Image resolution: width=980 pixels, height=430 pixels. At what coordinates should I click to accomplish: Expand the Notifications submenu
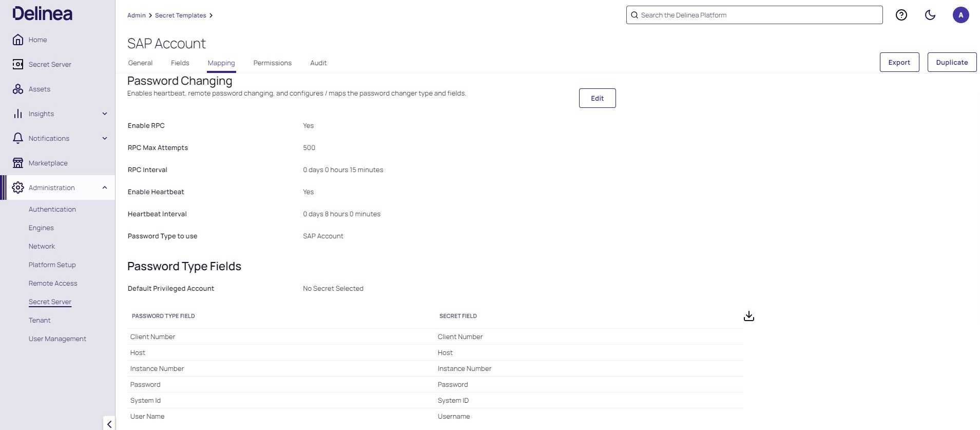105,138
